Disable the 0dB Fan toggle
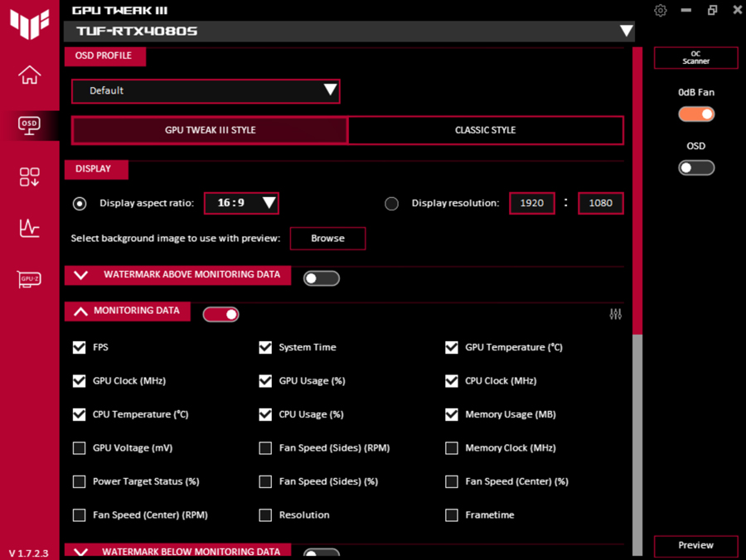The image size is (746, 560). pyautogui.click(x=696, y=114)
